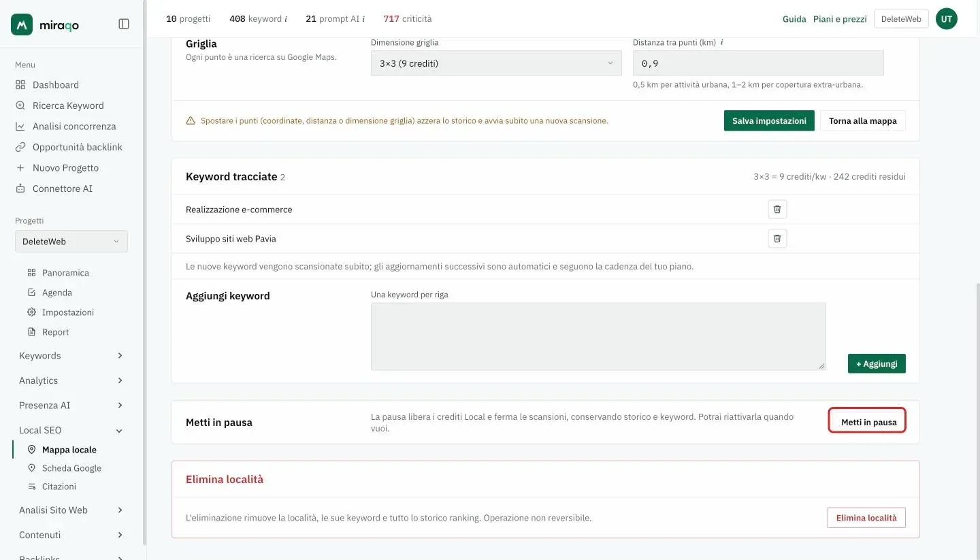Click the info icon next to keyword count

pyautogui.click(x=286, y=19)
